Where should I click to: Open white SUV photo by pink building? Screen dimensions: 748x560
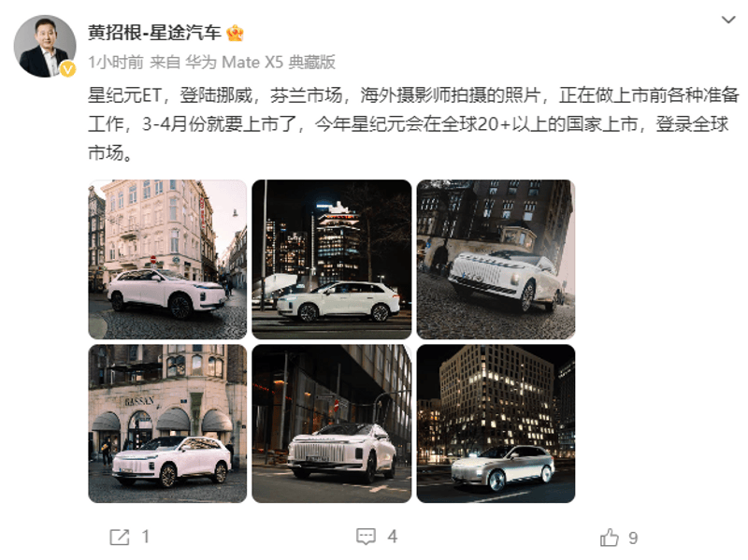tap(167, 259)
